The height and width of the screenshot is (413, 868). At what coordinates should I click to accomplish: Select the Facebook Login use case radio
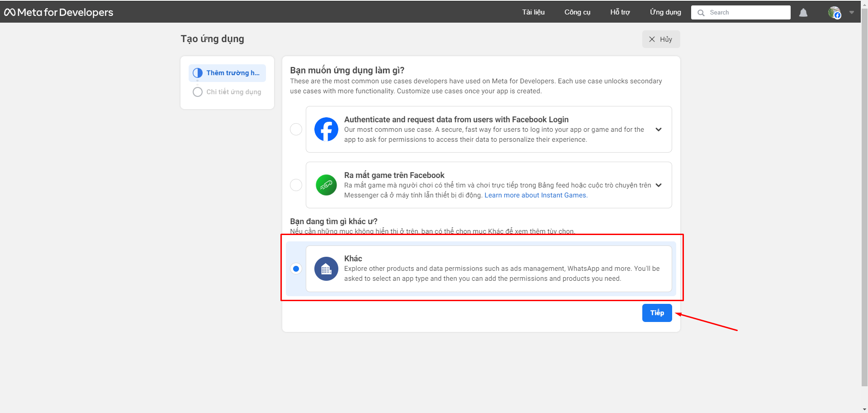coord(296,130)
